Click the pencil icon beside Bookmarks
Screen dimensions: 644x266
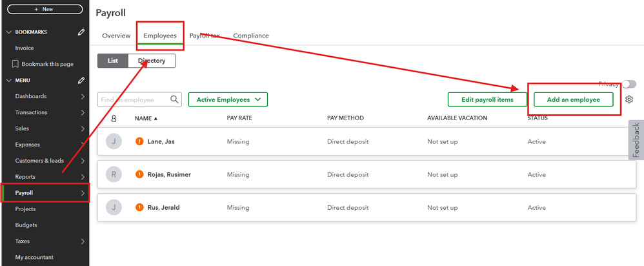coord(81,32)
